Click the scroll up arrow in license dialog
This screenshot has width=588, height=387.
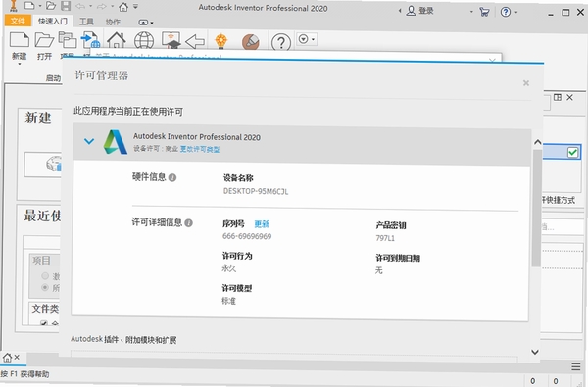(537, 142)
